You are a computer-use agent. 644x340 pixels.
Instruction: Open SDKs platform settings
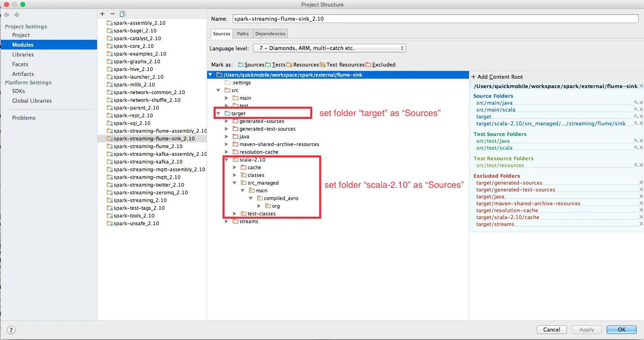tap(18, 91)
